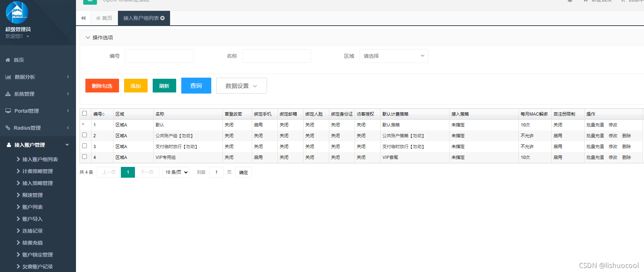Focus the 编号 search input field
The height and width of the screenshot is (272, 644).
[x=160, y=56]
